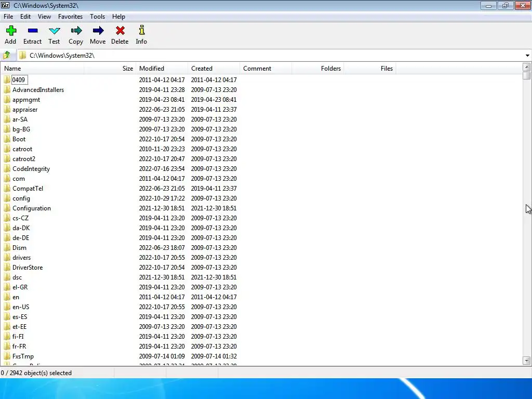
Task: Select the es-ES folder name
Action: click(x=20, y=316)
